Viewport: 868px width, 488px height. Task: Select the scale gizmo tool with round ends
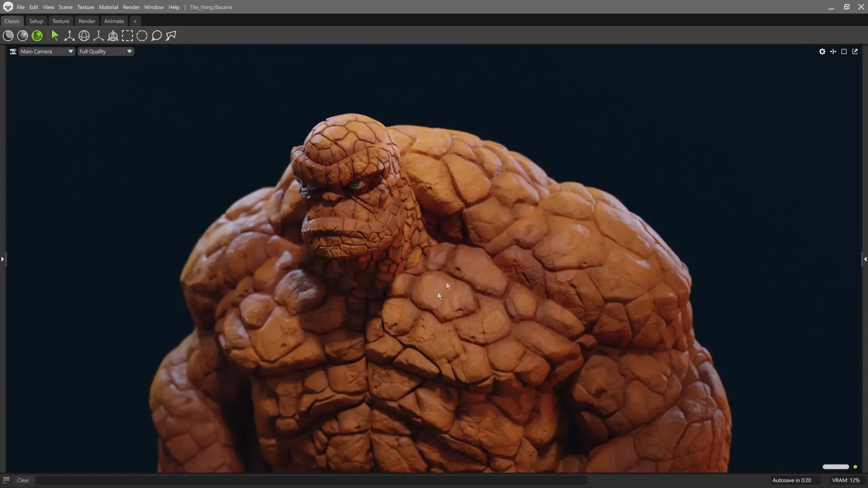click(99, 36)
